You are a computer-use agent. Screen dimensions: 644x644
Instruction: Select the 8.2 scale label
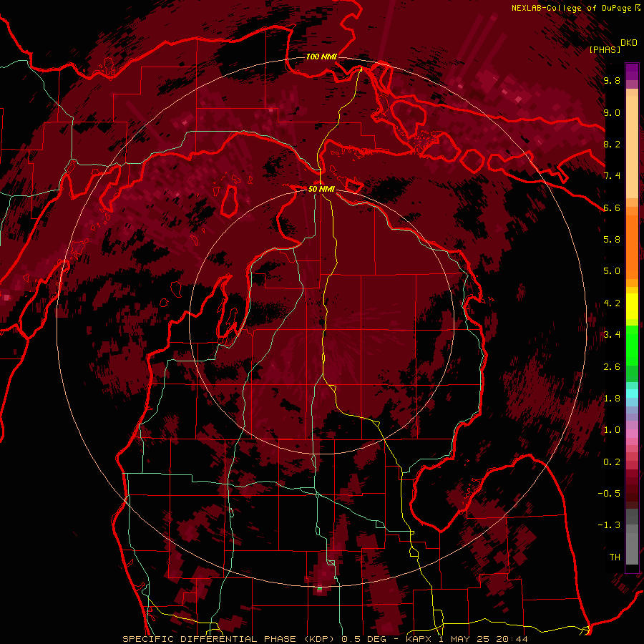(x=612, y=144)
